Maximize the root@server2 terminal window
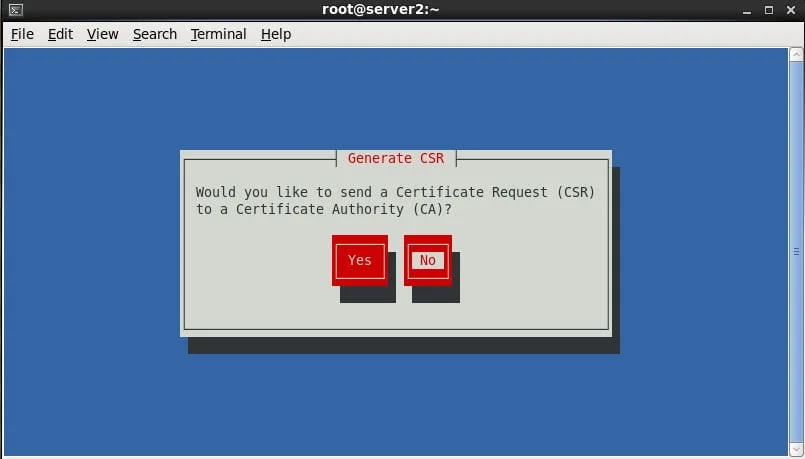 click(767, 10)
